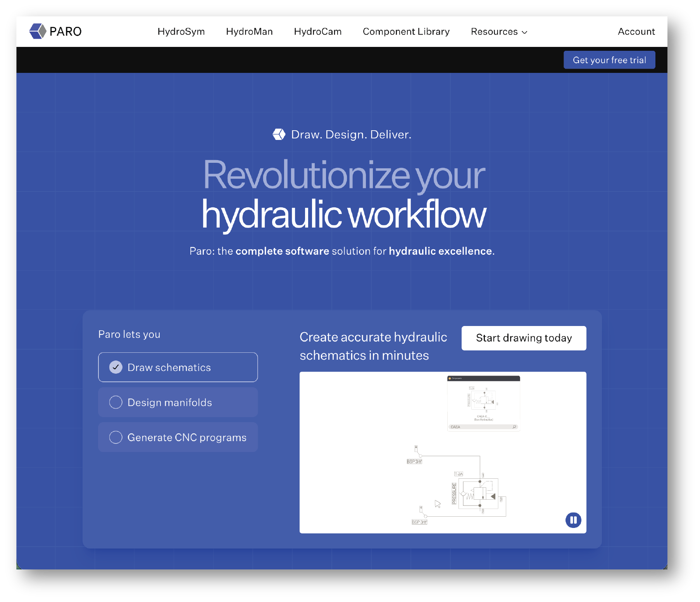Open the HydroSym menu item
The image size is (700, 602).
click(181, 31)
